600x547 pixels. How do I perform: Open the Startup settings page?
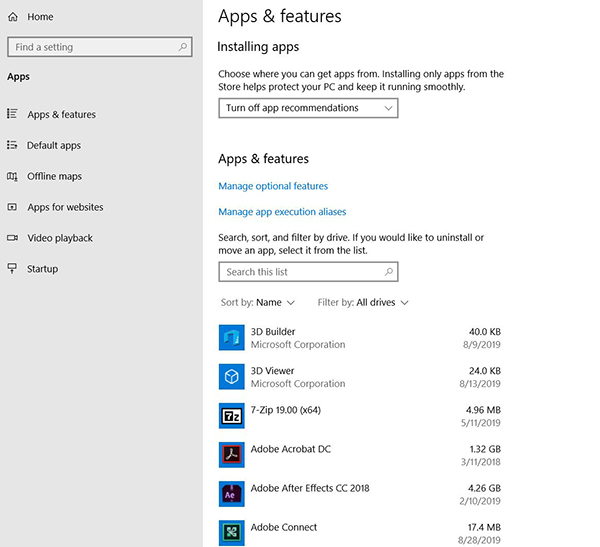(x=42, y=269)
